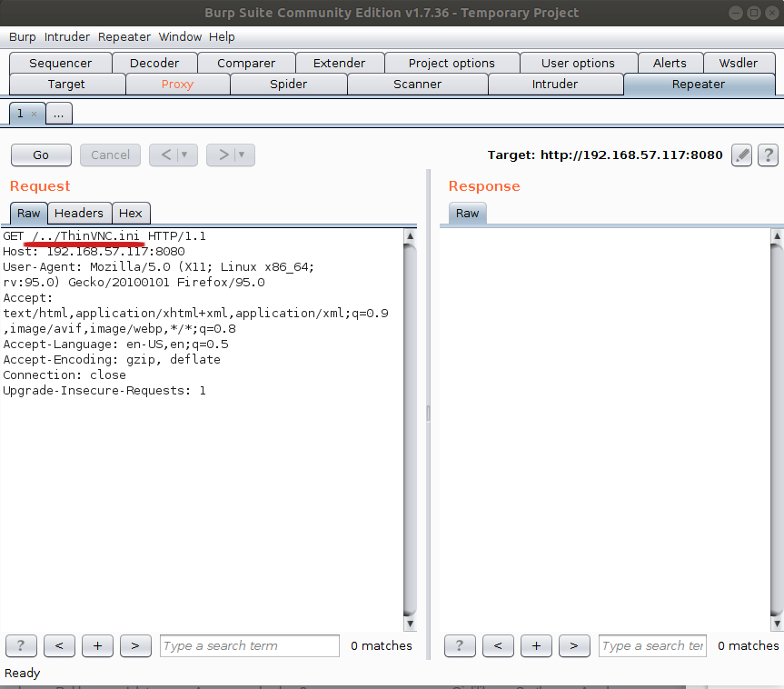Open the User options tab
The image size is (784, 689).
pos(578,63)
